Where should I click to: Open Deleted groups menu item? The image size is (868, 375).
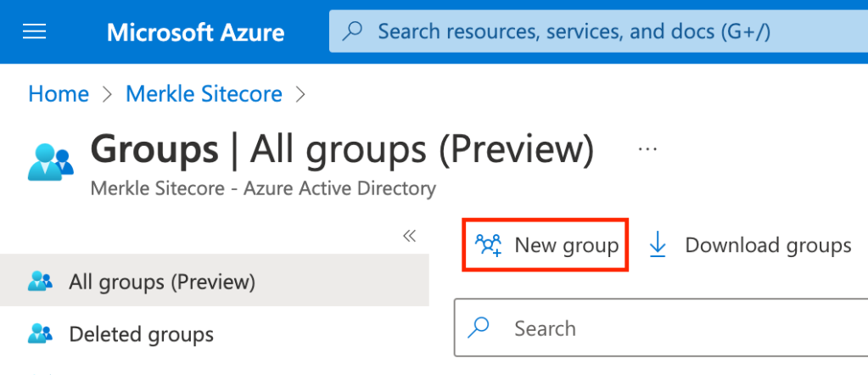point(214,334)
